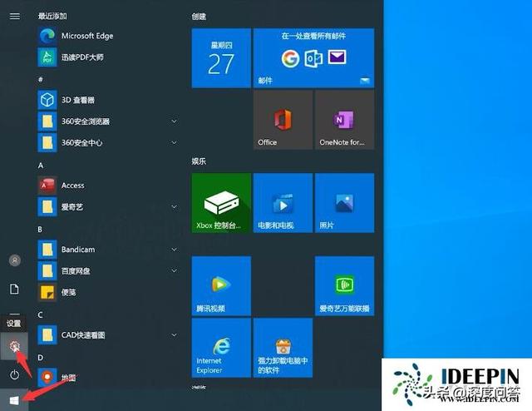This screenshot has width=532, height=411.
Task: Expand the 360安全浏览器 folder chevron
Action: tap(174, 121)
